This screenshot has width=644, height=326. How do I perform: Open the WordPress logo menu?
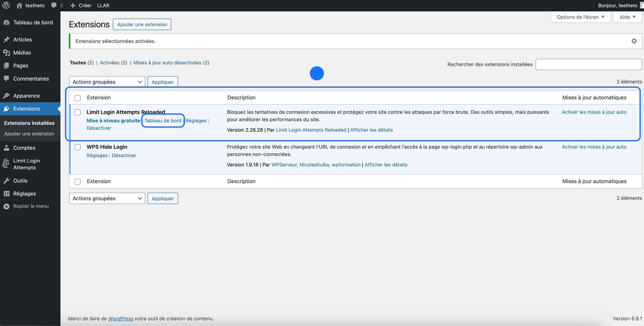6,5
